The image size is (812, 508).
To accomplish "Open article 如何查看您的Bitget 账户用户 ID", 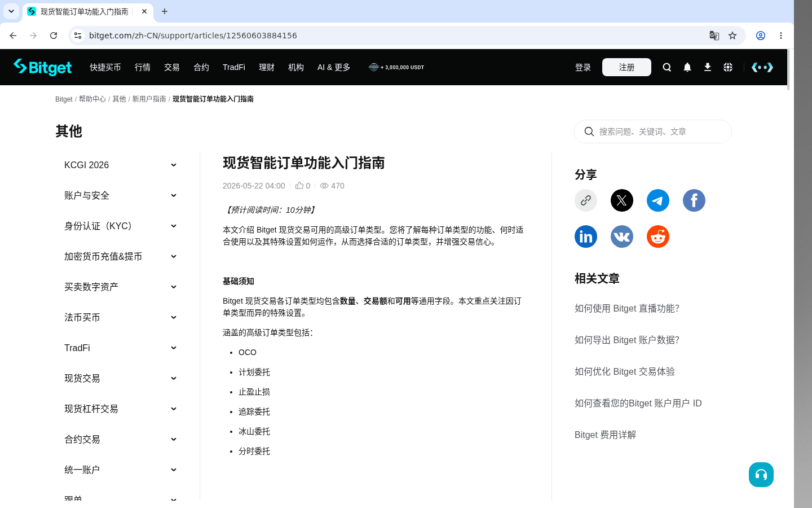I will [638, 403].
